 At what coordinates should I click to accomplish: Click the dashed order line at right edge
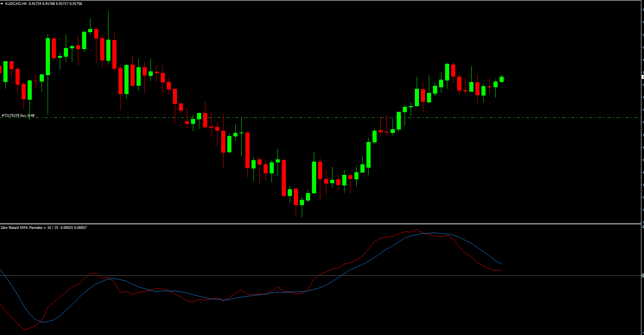(x=639, y=118)
